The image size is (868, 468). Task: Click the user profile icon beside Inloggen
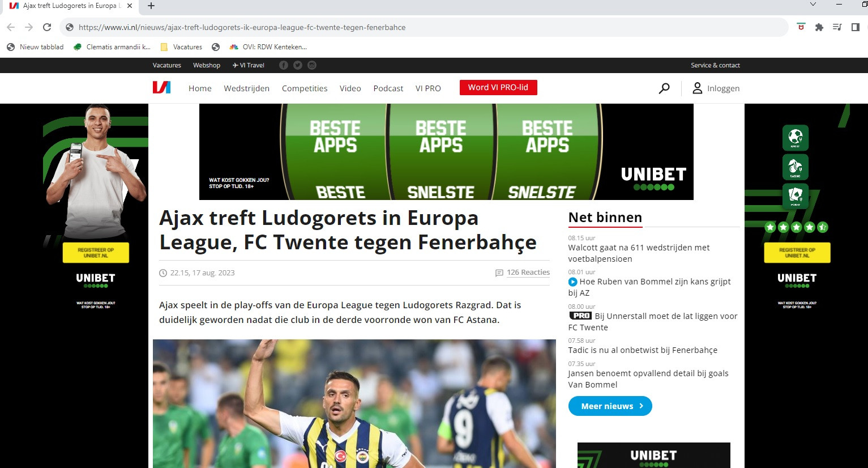[698, 88]
